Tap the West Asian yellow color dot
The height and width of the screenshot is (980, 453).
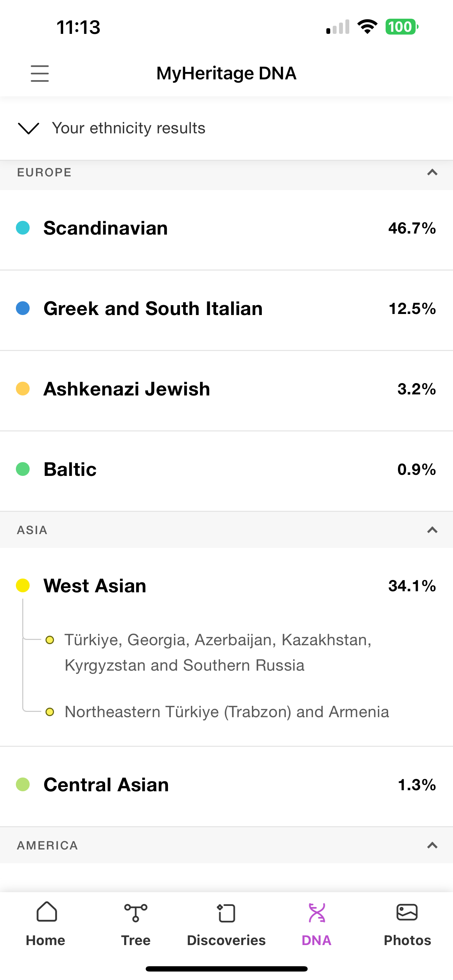pyautogui.click(x=23, y=586)
